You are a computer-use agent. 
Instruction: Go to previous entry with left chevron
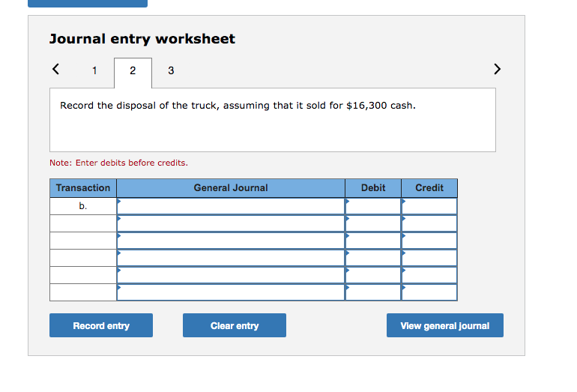(x=55, y=69)
